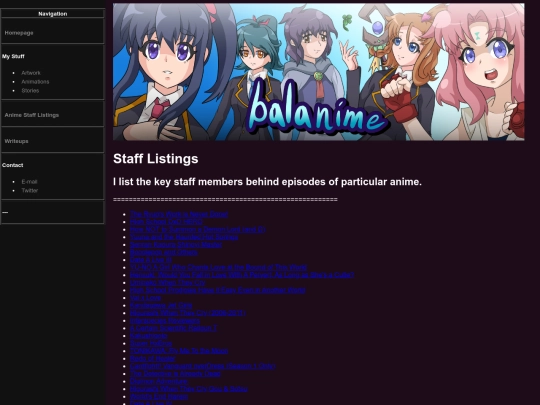This screenshot has width=540, height=405.
Task: Click the balanime banner image
Action: tap(319, 72)
